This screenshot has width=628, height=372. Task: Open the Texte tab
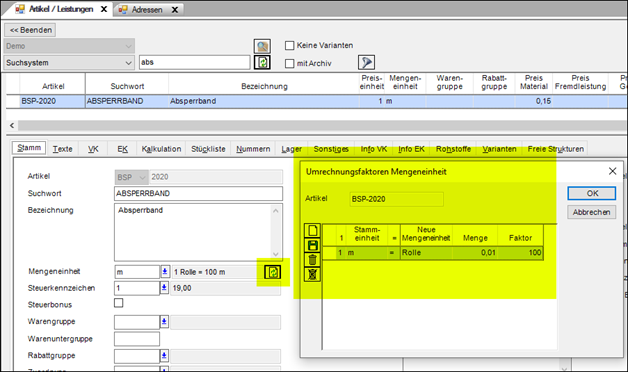click(62, 149)
